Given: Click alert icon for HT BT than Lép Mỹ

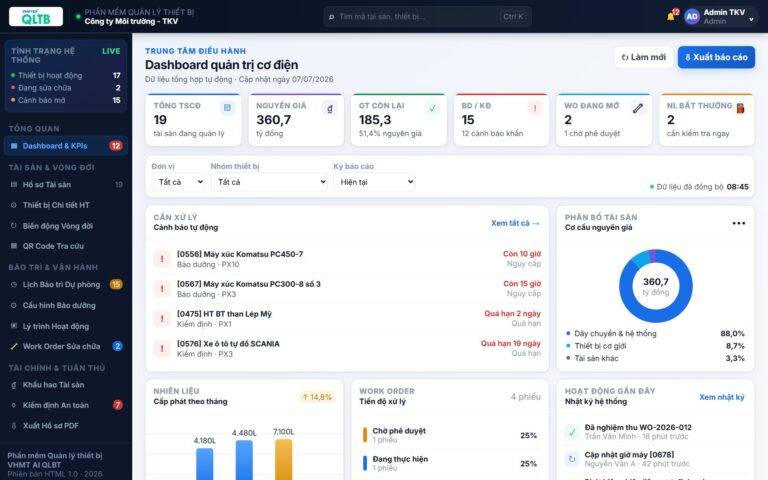Looking at the screenshot, I should (162, 318).
